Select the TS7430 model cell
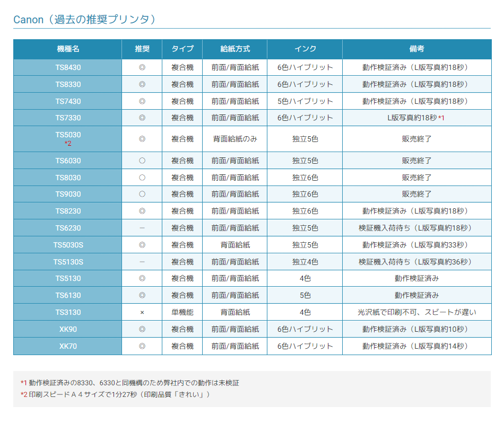This screenshot has width=504, height=424. [x=68, y=101]
